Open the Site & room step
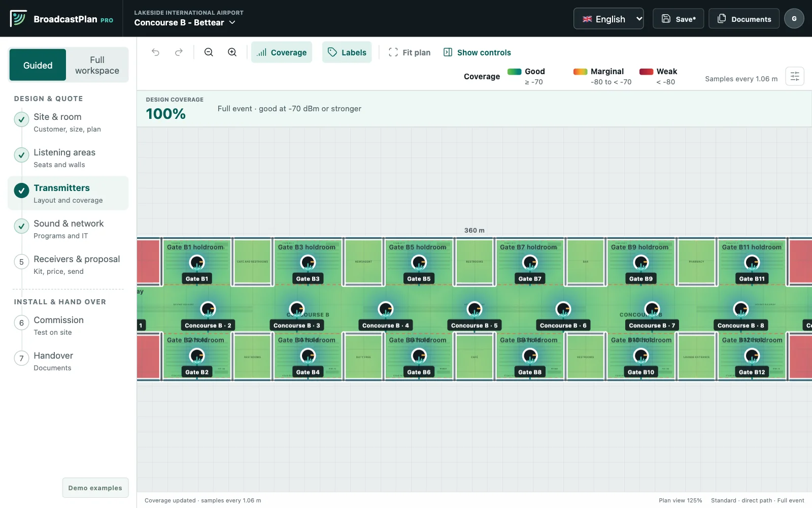The width and height of the screenshot is (812, 508). coord(68,122)
